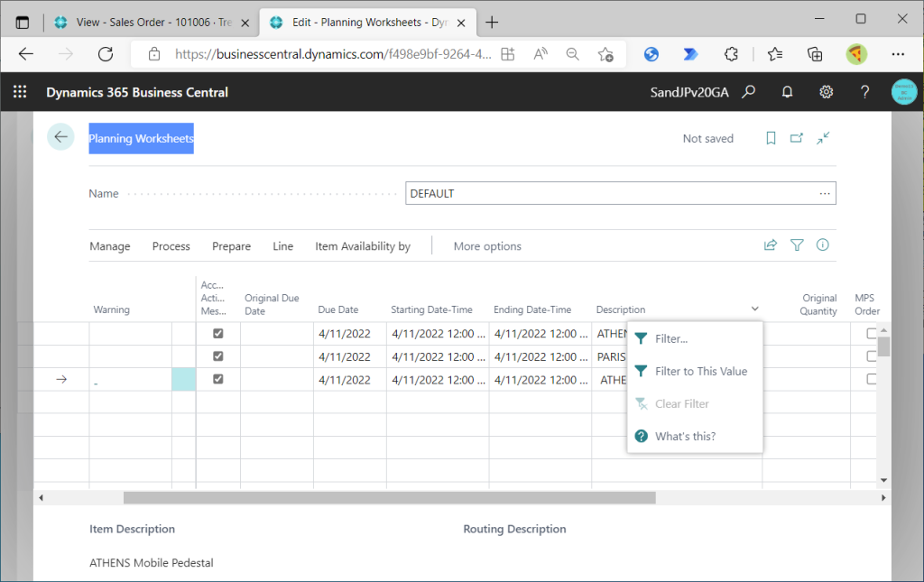The width and height of the screenshot is (924, 582).
Task: Select the PARIS row Due Date cell 4/11/2022
Action: [x=350, y=356]
